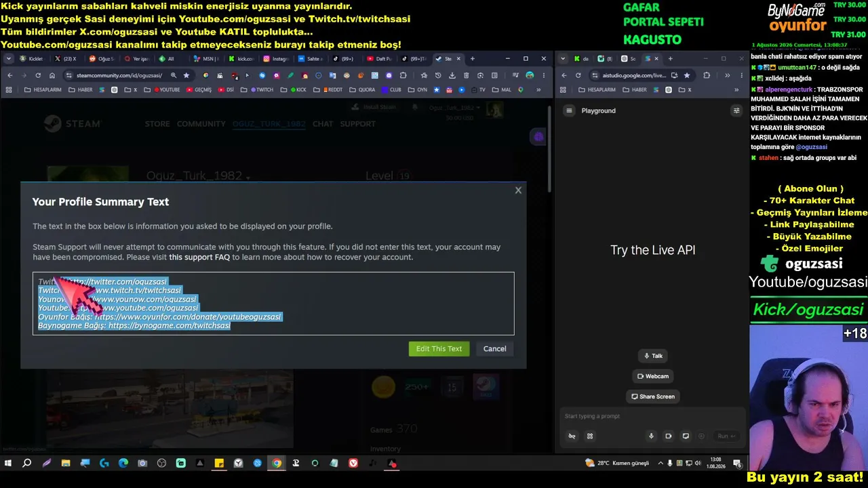This screenshot has width=868, height=488.
Task: Select the Baynogame Bağış link line
Action: [134, 326]
